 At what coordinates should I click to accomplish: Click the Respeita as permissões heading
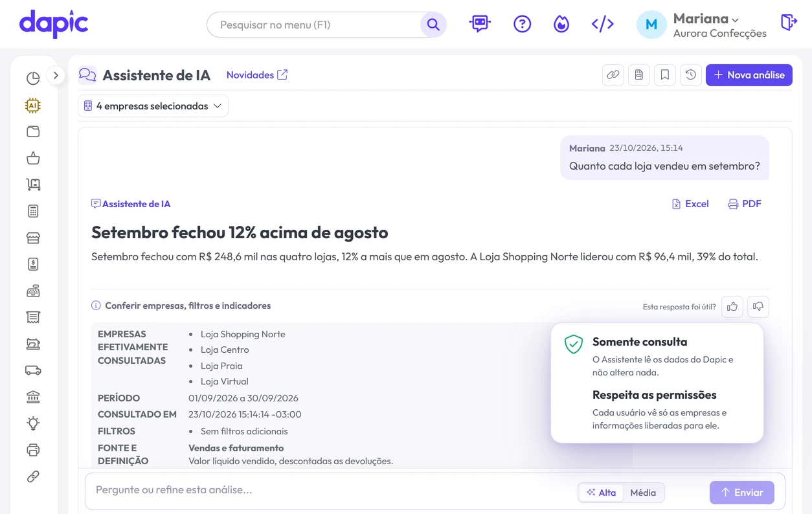click(655, 395)
